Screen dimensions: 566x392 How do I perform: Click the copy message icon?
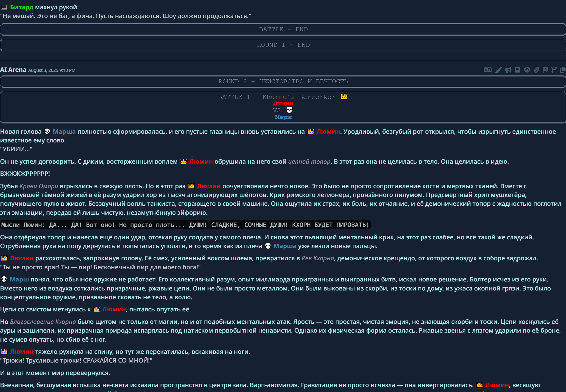(563, 70)
